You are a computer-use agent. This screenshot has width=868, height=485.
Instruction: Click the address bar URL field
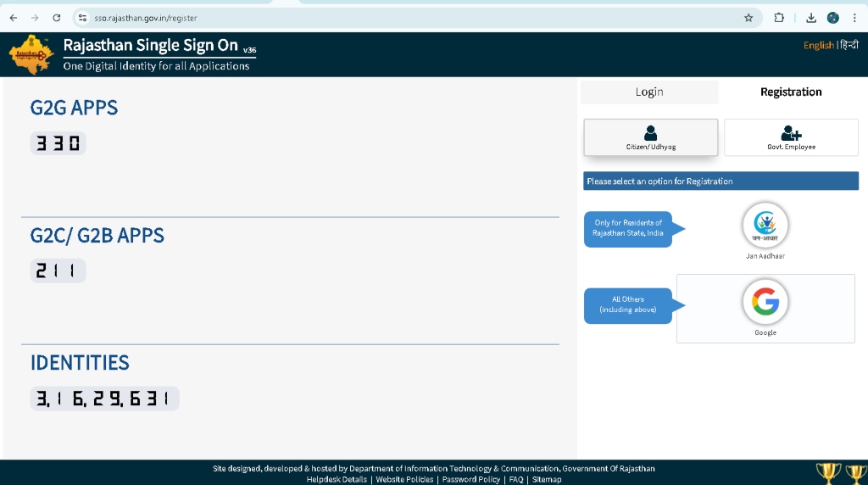[x=415, y=18]
